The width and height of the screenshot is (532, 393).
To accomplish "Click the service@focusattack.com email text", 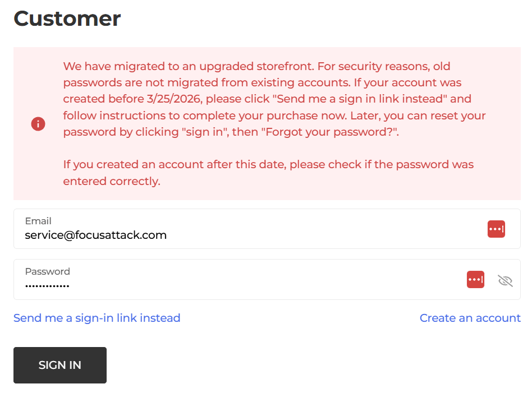I will pos(96,235).
